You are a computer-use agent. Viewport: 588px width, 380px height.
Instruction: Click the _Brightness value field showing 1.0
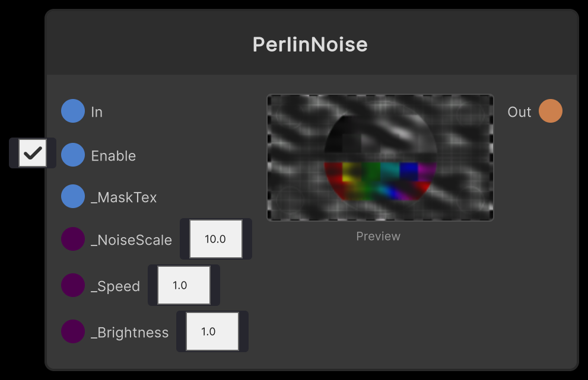211,331
